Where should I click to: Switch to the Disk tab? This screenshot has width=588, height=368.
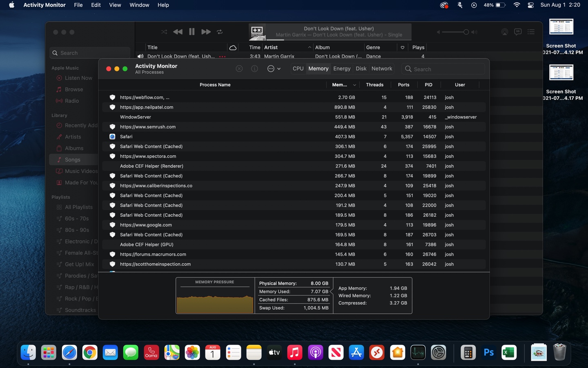[x=361, y=69]
